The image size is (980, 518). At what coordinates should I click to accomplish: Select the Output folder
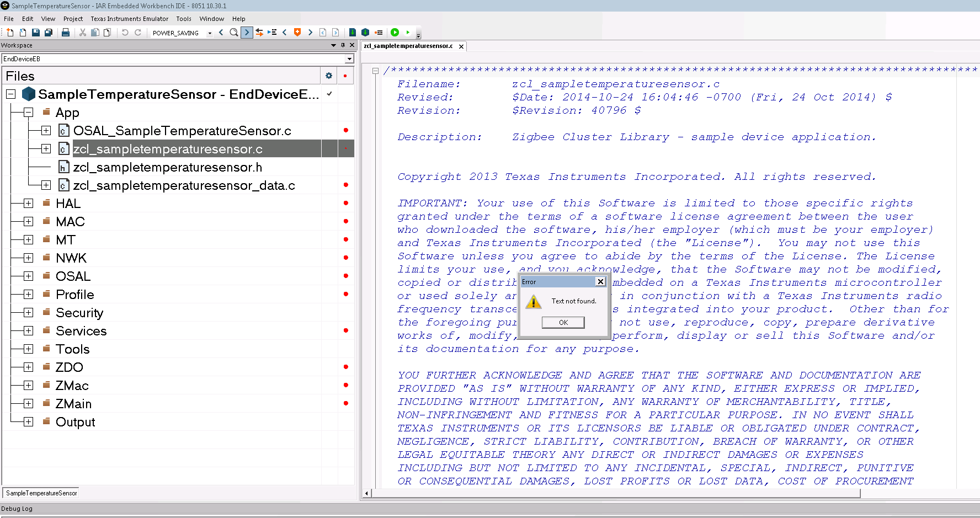tap(76, 422)
